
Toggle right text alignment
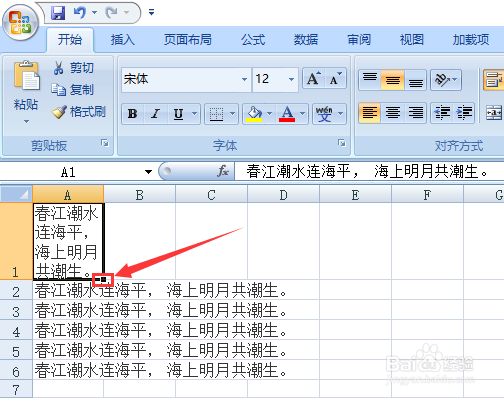click(x=415, y=113)
